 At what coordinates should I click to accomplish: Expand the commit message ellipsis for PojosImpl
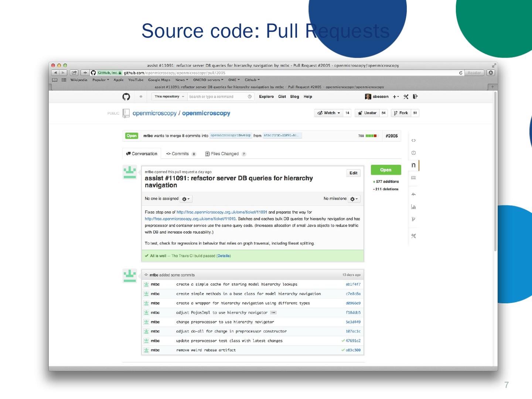(273, 313)
